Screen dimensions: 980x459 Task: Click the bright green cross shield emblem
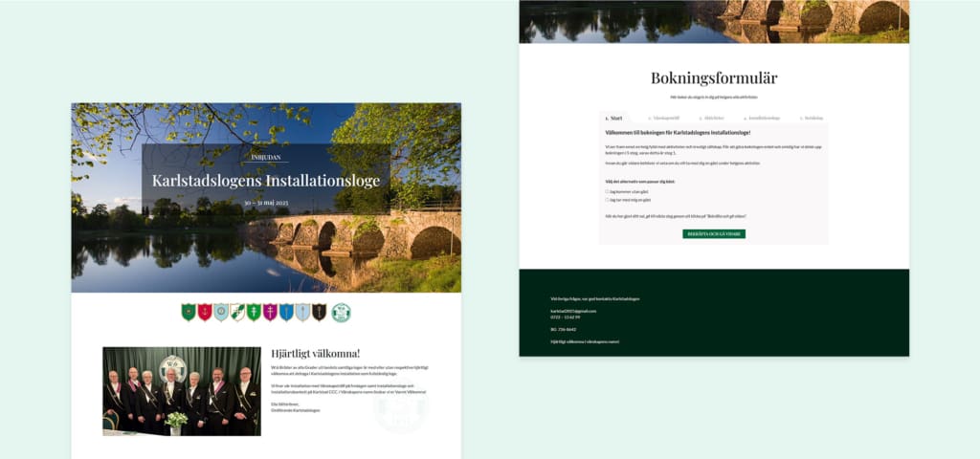[x=254, y=312]
